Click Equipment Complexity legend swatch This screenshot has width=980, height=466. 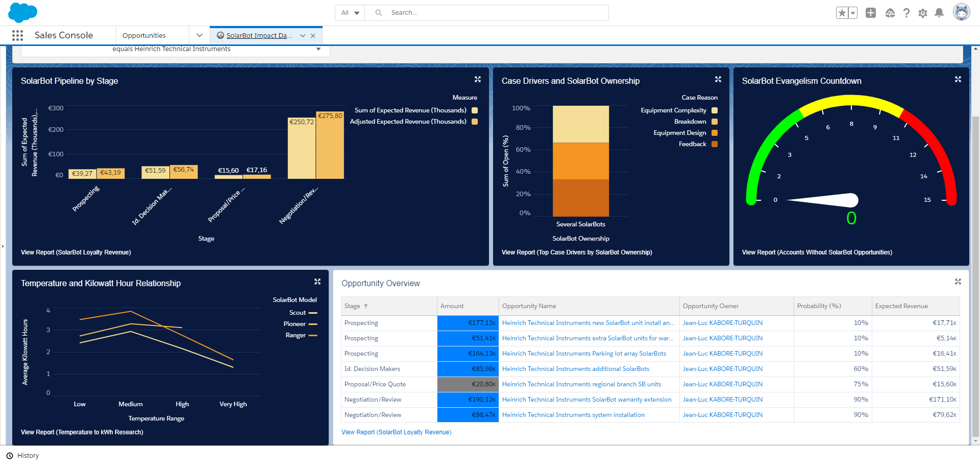715,110
